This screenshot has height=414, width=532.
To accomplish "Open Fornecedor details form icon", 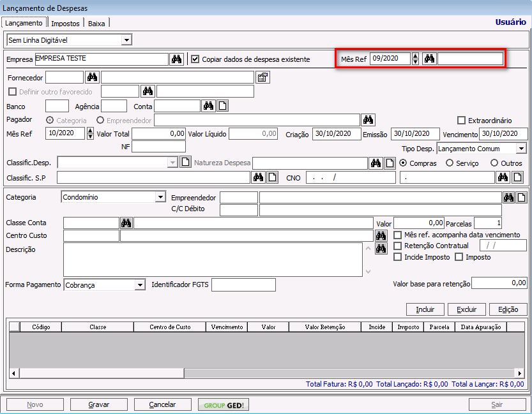I will (x=262, y=77).
